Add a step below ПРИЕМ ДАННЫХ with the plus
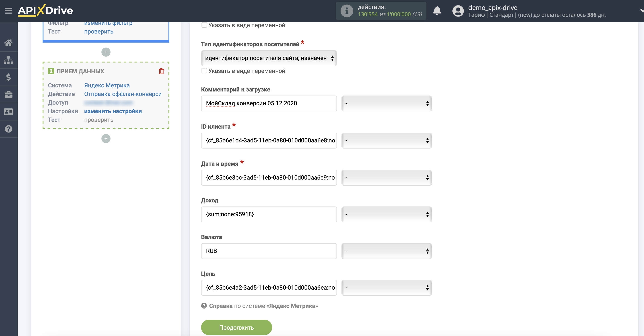The width and height of the screenshot is (644, 336). (106, 139)
